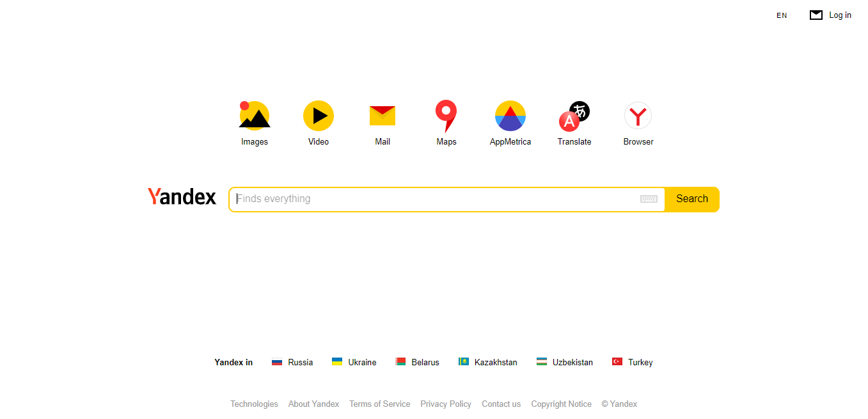The height and width of the screenshot is (419, 868).
Task: Click the Video label text
Action: (319, 141)
